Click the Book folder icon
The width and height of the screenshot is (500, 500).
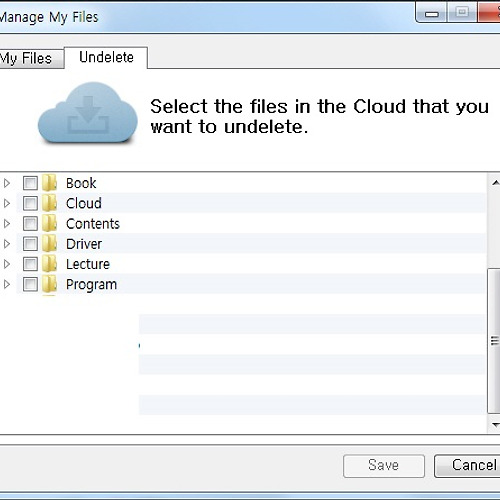pyautogui.click(x=49, y=183)
